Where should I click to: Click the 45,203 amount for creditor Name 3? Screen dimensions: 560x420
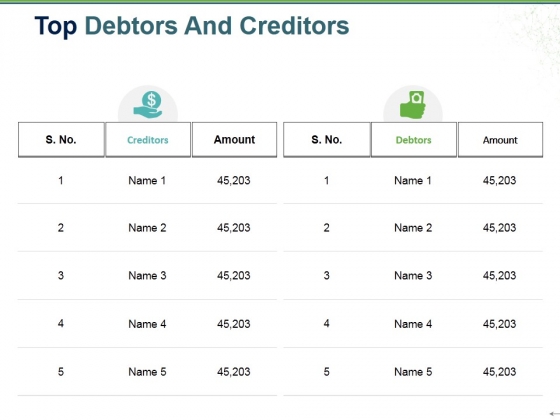[x=234, y=275]
